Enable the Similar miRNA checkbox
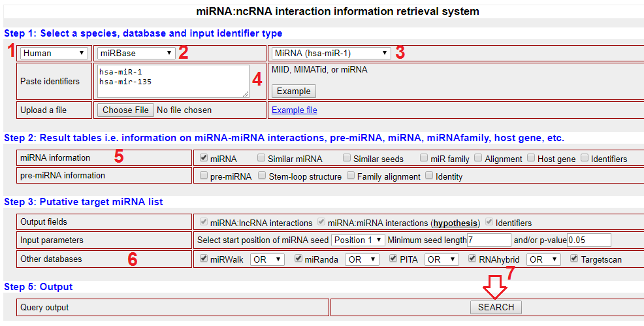Screen dimensions: 644x326 click(x=262, y=158)
